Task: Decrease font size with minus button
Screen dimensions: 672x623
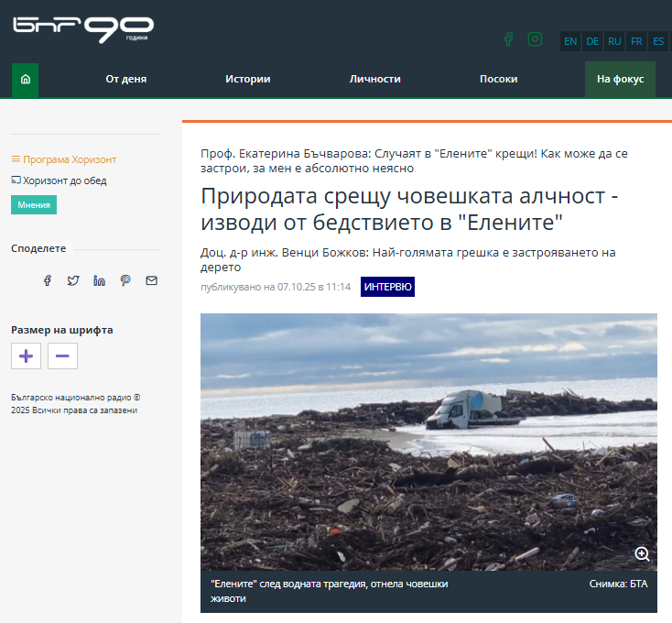Action: [62, 355]
